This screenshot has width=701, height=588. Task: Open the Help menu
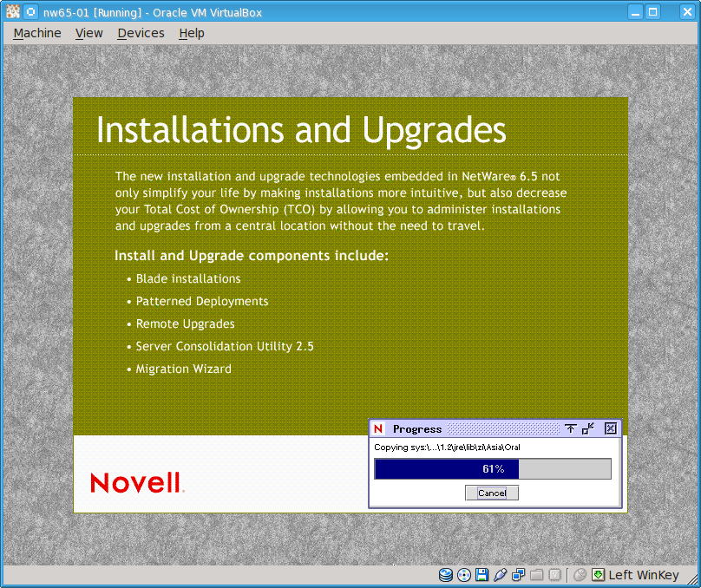point(192,33)
